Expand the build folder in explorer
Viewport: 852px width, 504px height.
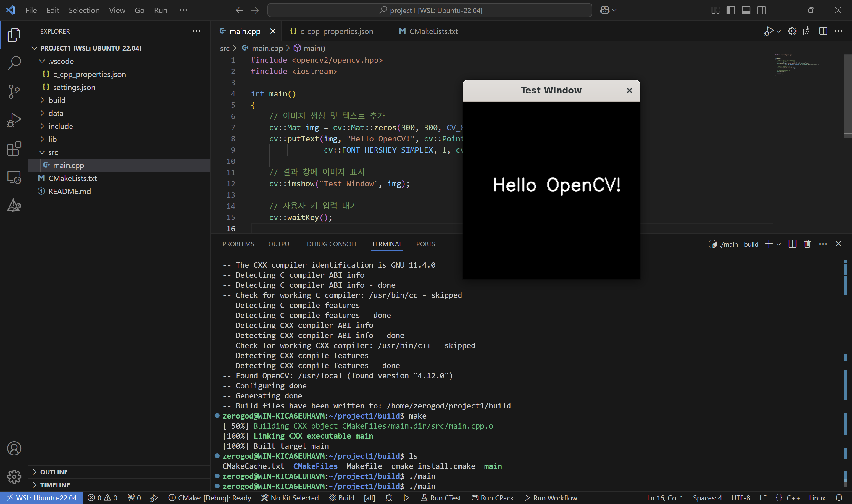(x=57, y=100)
